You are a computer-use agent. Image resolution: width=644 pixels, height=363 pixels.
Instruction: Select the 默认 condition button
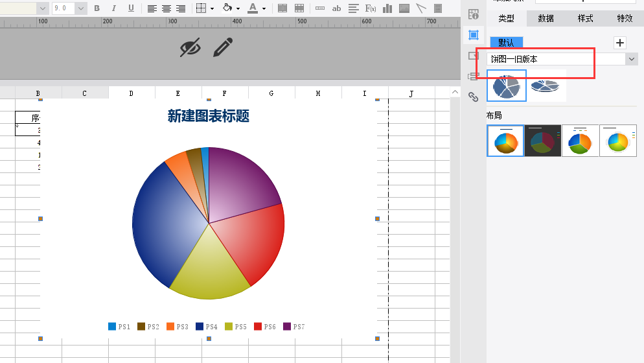click(x=507, y=42)
